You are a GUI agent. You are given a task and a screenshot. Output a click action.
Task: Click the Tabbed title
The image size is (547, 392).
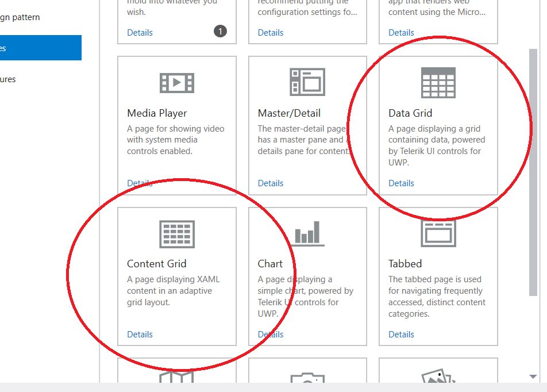[405, 264]
